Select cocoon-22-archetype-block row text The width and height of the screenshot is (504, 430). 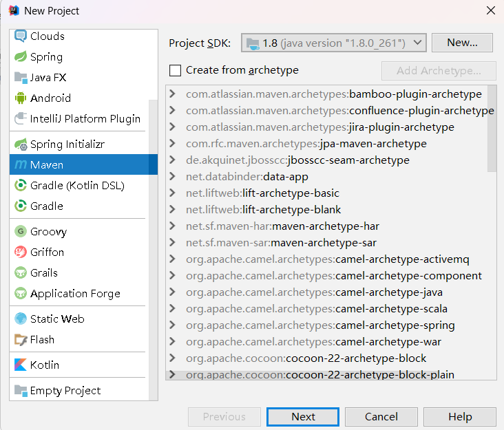pyautogui.click(x=306, y=358)
